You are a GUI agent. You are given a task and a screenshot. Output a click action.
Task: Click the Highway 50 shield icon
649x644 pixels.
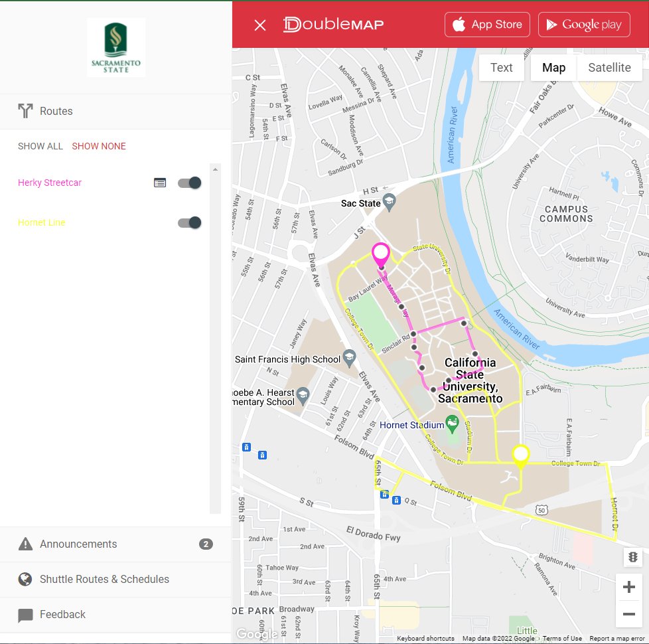pyautogui.click(x=541, y=510)
